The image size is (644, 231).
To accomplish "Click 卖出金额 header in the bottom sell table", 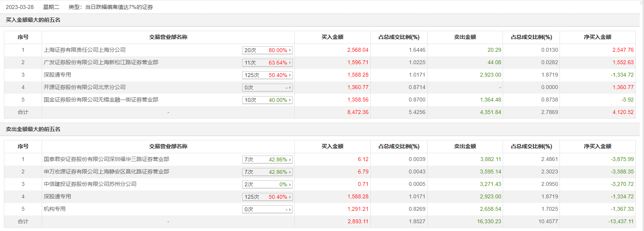I will (465, 146).
